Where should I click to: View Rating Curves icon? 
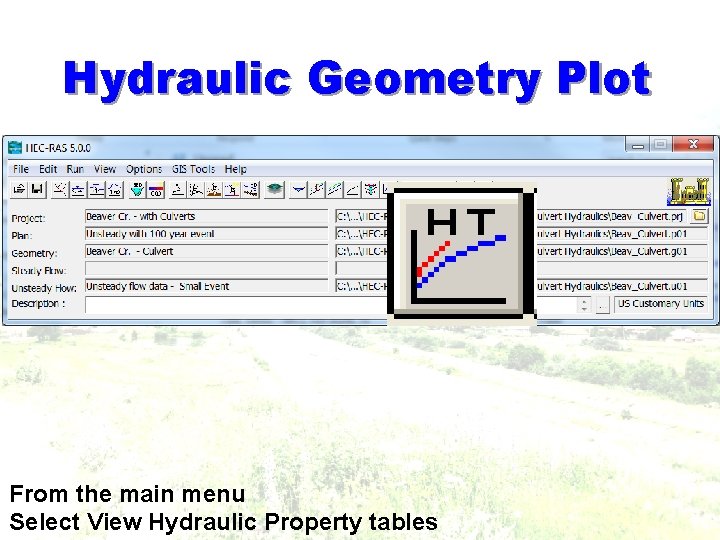[353, 189]
